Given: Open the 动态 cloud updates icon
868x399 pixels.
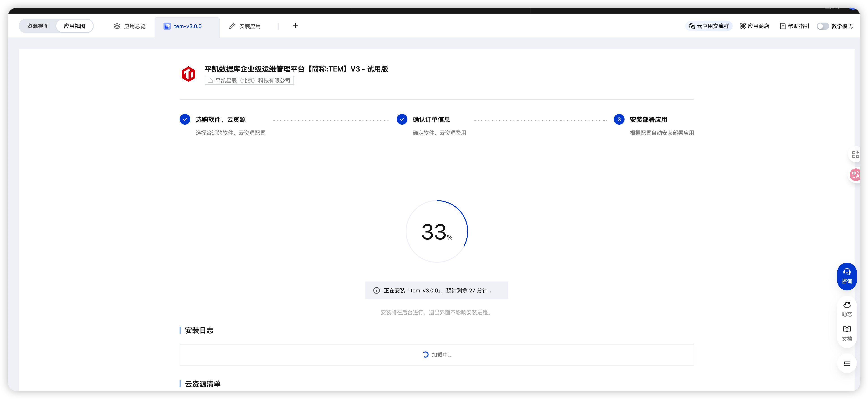Looking at the screenshot, I should (x=846, y=308).
